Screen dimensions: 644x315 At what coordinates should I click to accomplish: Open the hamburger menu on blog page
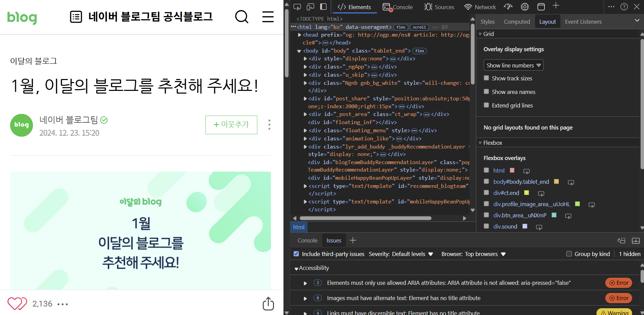click(x=268, y=17)
